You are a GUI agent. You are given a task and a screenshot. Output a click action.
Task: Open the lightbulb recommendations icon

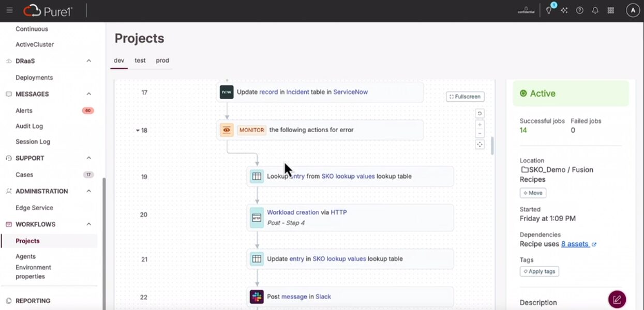coord(549,10)
